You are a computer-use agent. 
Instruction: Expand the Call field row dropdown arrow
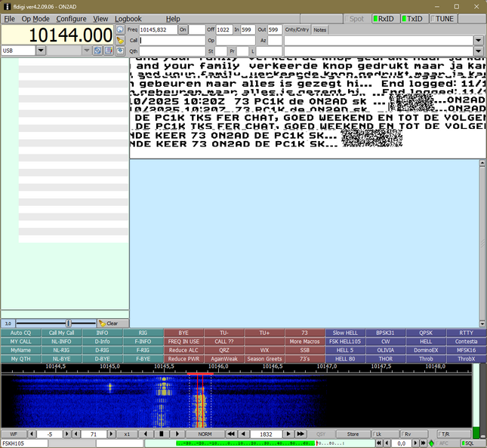478,40
